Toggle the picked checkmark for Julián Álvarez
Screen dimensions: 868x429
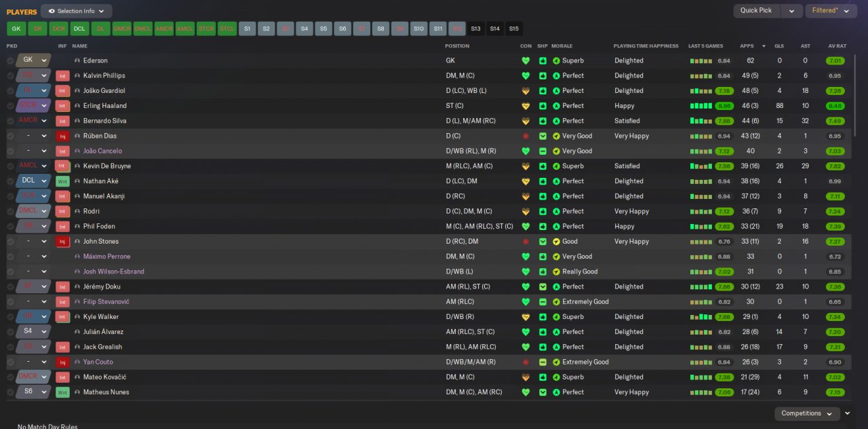coord(10,332)
